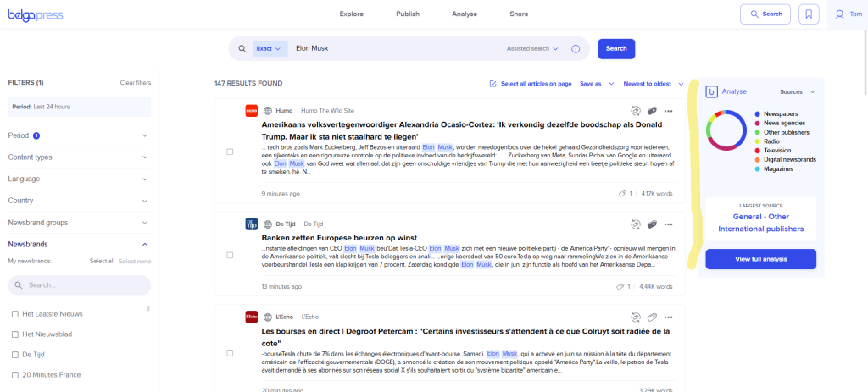The width and height of the screenshot is (868, 392).
Task: Open the Explore menu
Action: (x=352, y=14)
